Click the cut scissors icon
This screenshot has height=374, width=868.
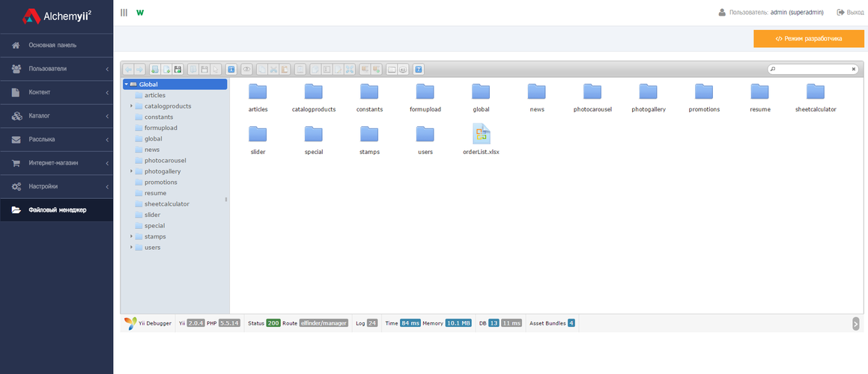(x=273, y=70)
